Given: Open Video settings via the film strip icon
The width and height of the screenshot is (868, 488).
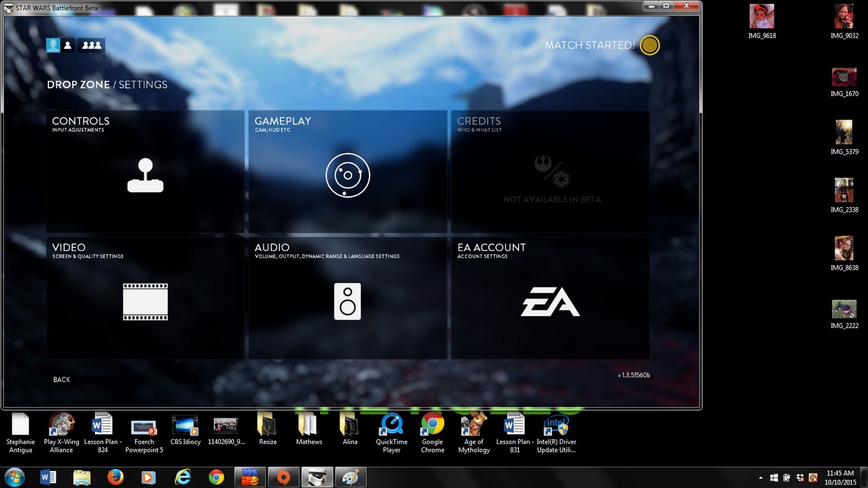Looking at the screenshot, I should pos(145,301).
